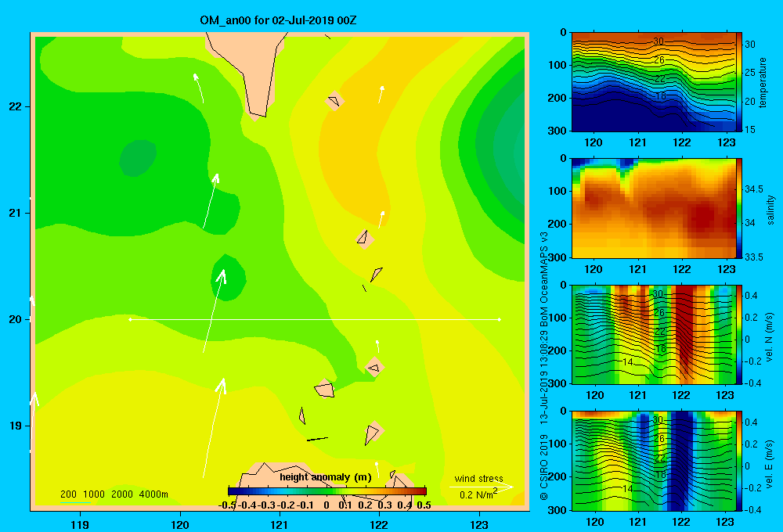Click the salinity colorbar scale
The image size is (783, 532).
coord(739,208)
